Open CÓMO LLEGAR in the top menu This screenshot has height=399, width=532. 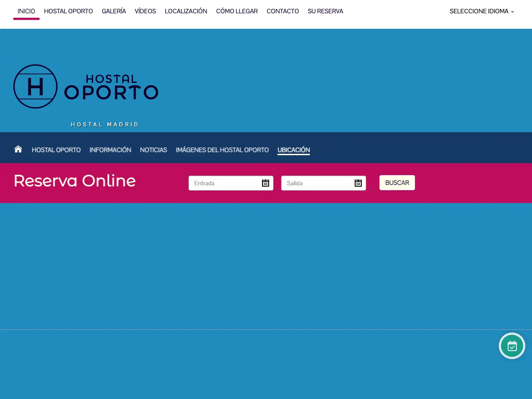[x=237, y=12]
